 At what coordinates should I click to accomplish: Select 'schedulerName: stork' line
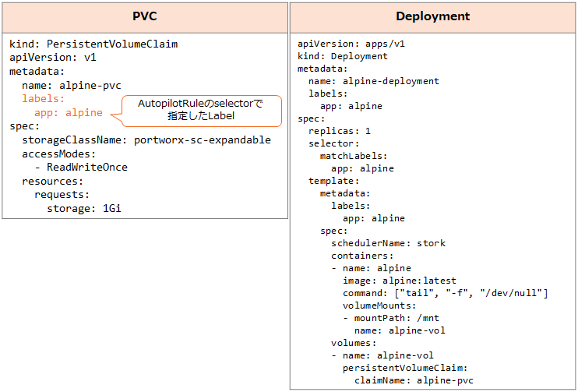388,243
